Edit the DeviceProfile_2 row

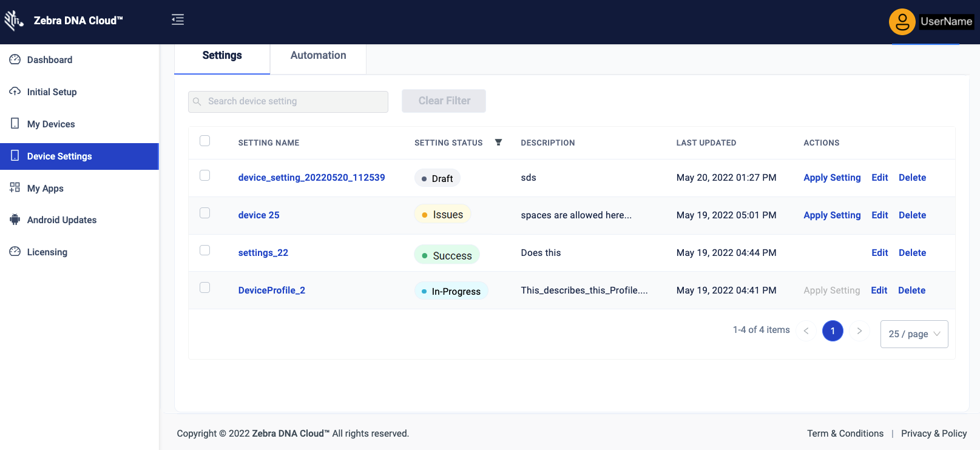tap(879, 290)
